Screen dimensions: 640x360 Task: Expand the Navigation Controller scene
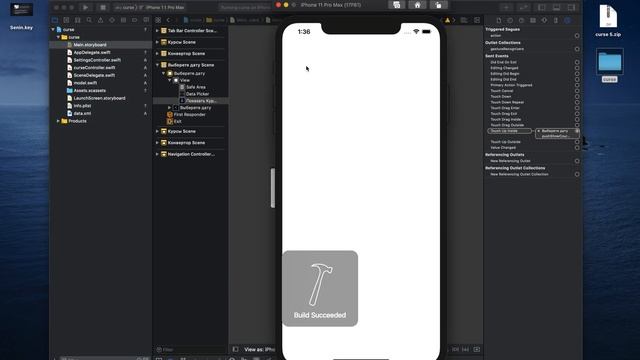click(157, 154)
